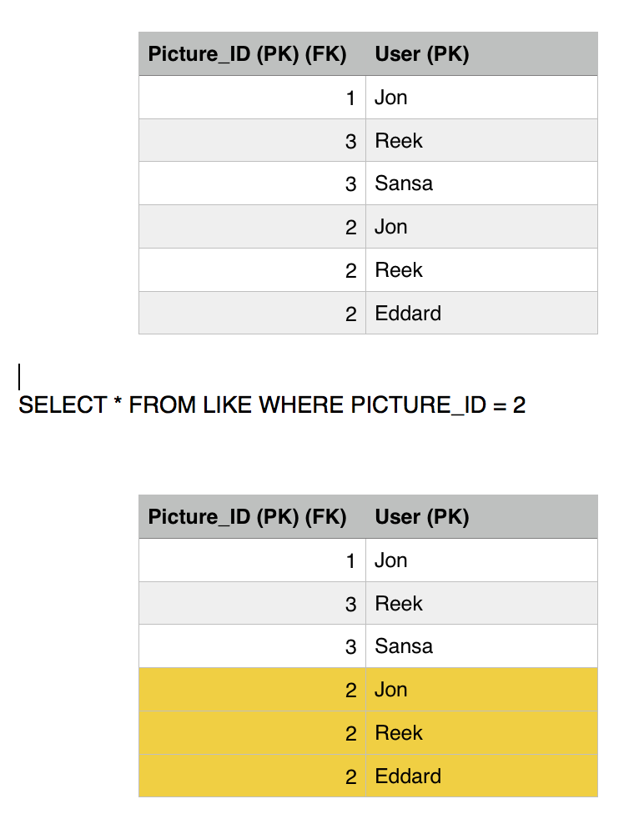Click the Picture_ID header in the bottom table
Image resolution: width=644 pixels, height=829 pixels.
(x=247, y=517)
